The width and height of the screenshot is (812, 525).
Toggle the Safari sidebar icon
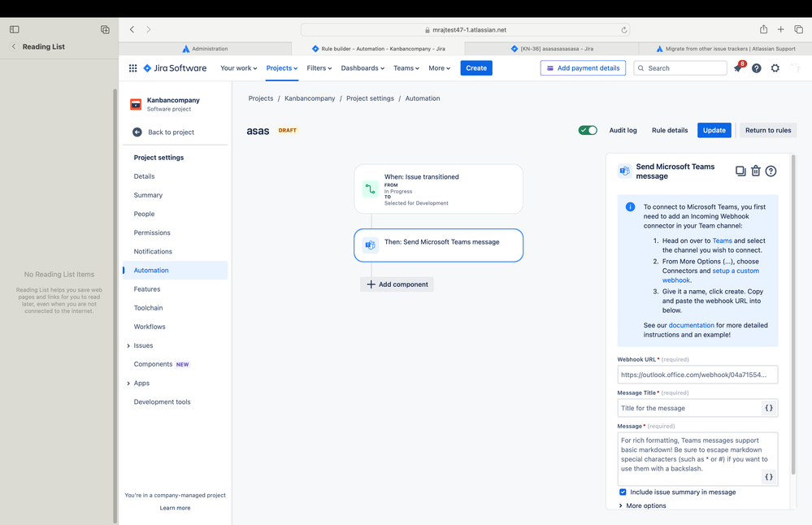pyautogui.click(x=15, y=29)
